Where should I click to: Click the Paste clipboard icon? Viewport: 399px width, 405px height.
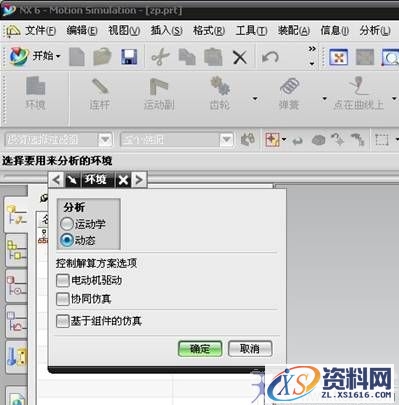click(x=213, y=57)
